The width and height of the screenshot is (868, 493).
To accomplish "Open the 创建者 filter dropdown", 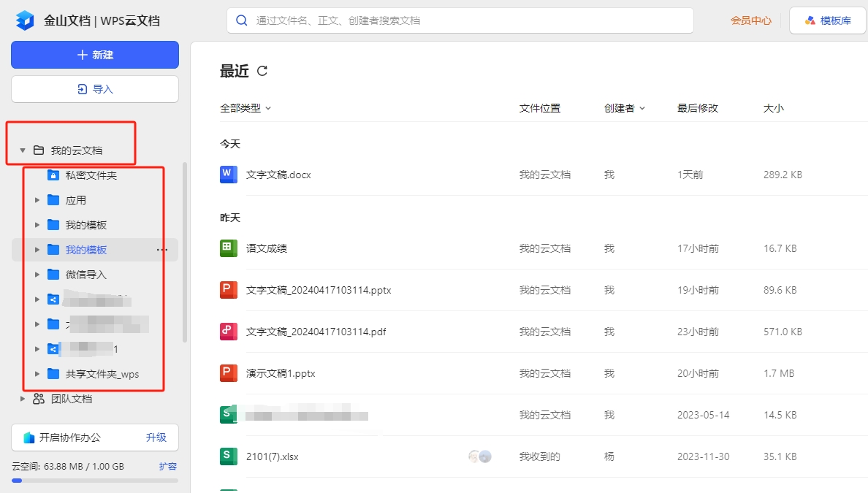I will [x=625, y=108].
